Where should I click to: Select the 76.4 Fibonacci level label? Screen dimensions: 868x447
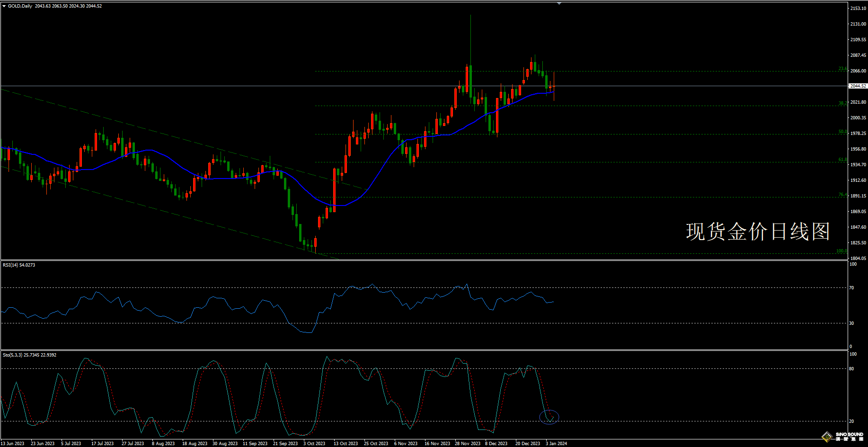842,195
